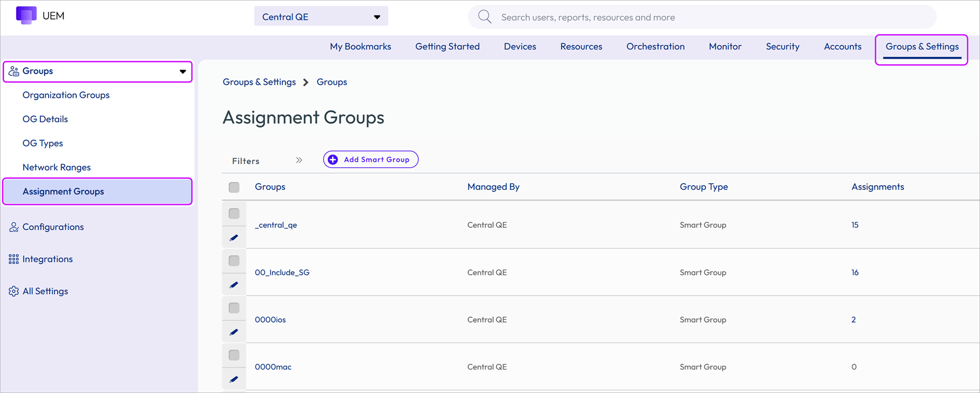Click the Groups people icon in sidebar
The width and height of the screenshot is (980, 393).
[14, 71]
